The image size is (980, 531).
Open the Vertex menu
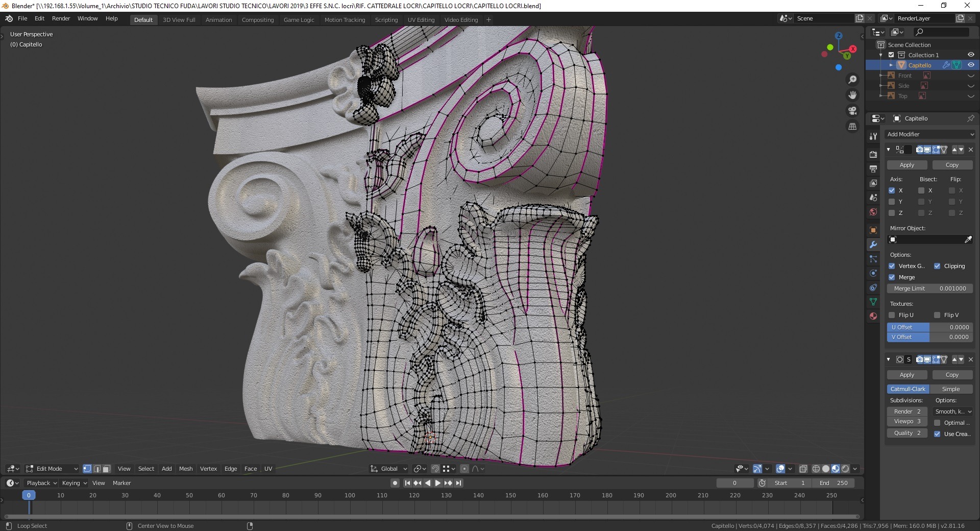pyautogui.click(x=208, y=469)
